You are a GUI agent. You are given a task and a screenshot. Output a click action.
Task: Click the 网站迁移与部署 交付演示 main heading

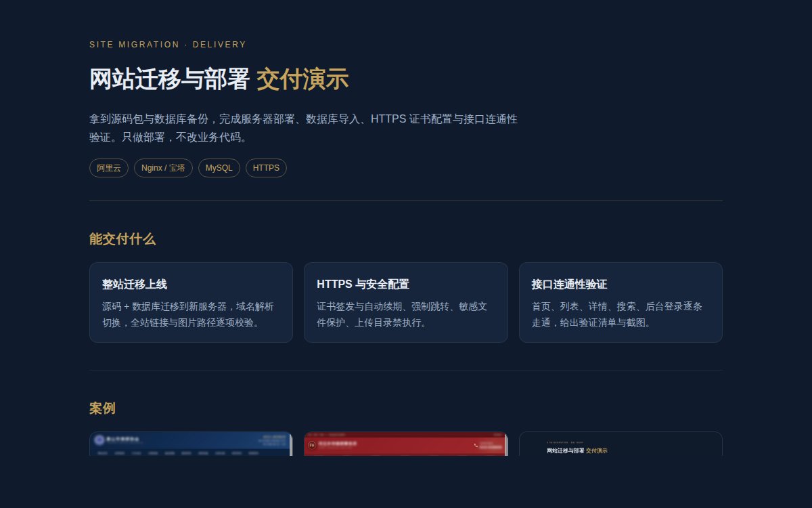(x=219, y=79)
